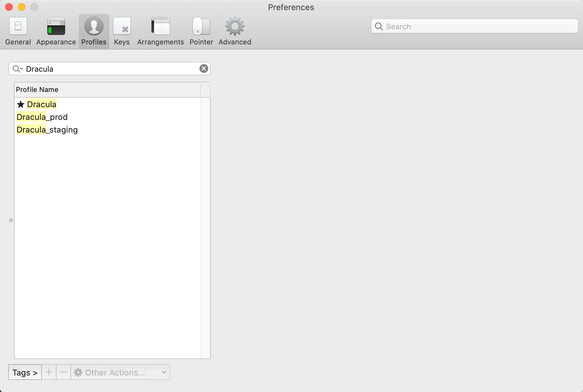
Task: Show the Tags panel
Action: tap(25, 372)
